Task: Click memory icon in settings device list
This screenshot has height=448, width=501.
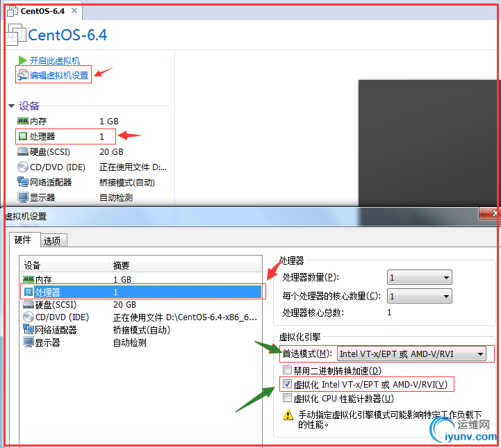Action: (x=28, y=280)
